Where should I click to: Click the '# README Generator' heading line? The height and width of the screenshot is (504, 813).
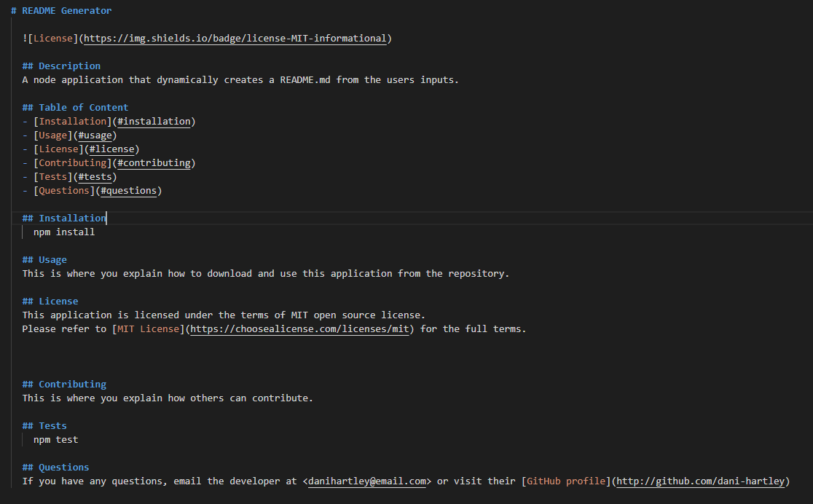point(61,10)
